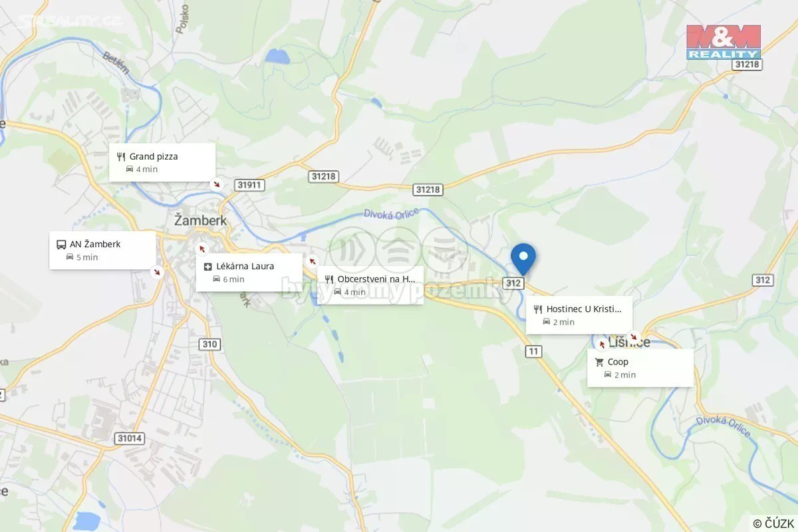
Task: Click the shopping cart icon beside Coop
Action: [599, 362]
